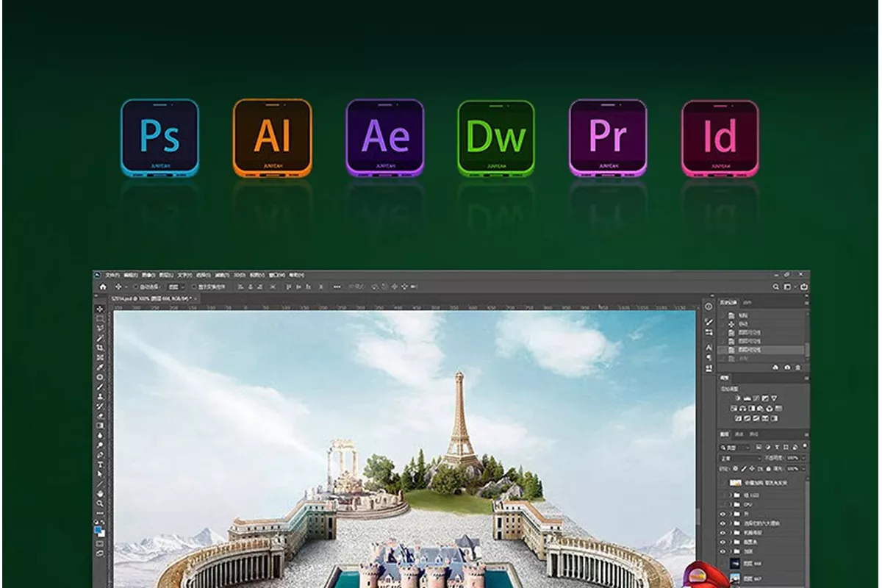This screenshot has height=588, width=882.
Task: Click the Pr Premiere Pro icon
Action: coord(608,138)
